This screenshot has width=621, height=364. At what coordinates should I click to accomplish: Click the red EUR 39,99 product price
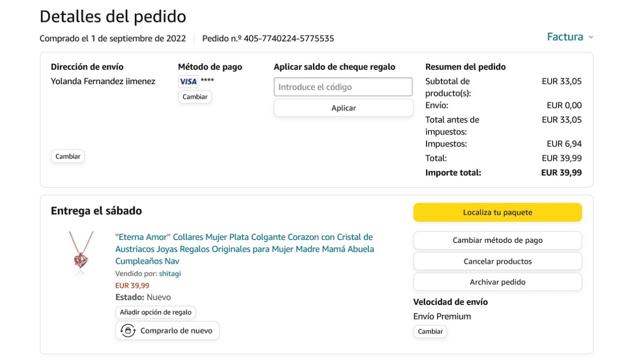[132, 285]
